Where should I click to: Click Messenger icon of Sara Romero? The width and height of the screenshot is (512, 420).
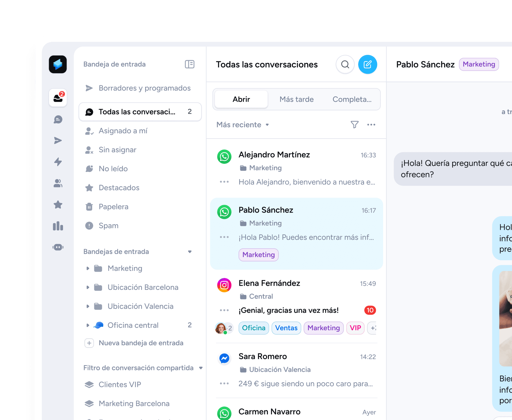[224, 358]
